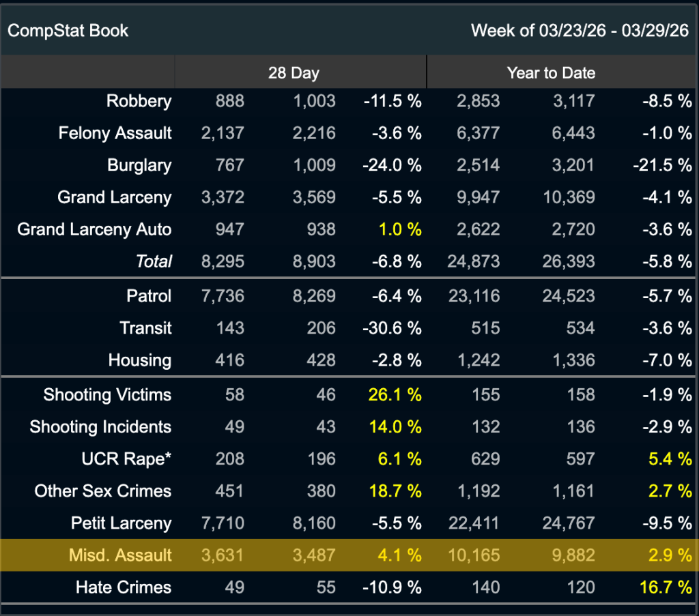Click the UCR Rape* row label
The width and height of the screenshot is (699, 616).
click(126, 459)
